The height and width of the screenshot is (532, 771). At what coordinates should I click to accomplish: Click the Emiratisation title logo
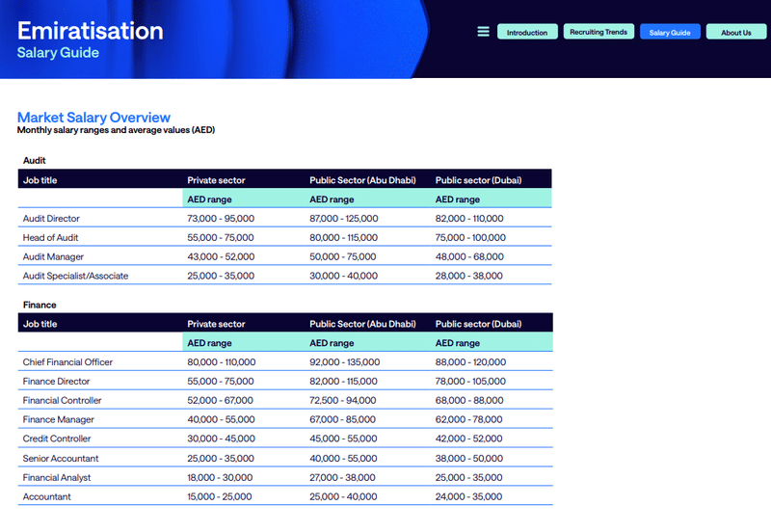tap(90, 31)
